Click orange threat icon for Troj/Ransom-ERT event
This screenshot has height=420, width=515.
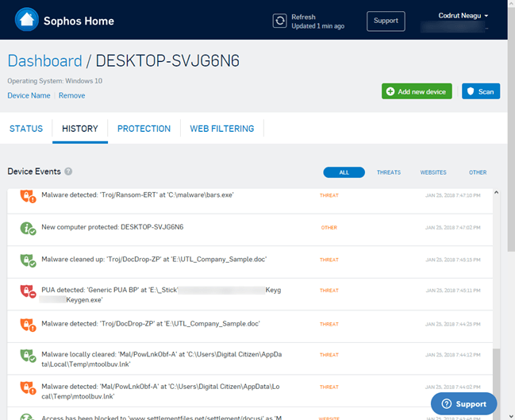(x=28, y=195)
